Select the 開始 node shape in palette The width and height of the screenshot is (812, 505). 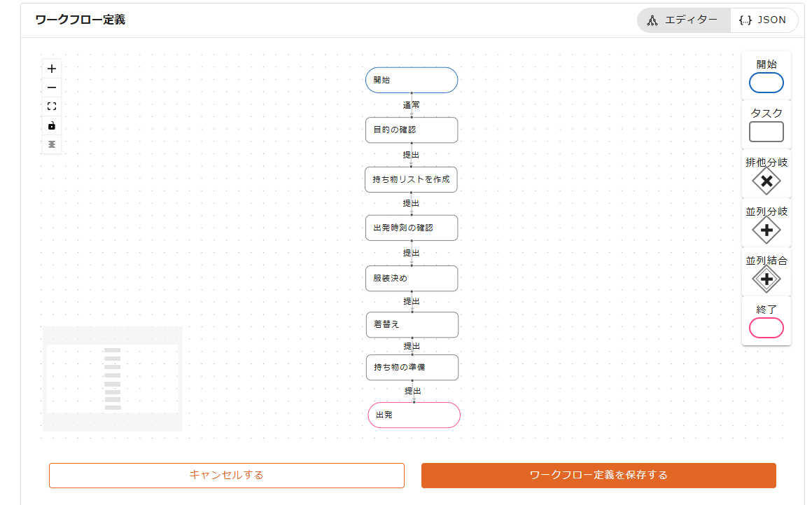[766, 83]
